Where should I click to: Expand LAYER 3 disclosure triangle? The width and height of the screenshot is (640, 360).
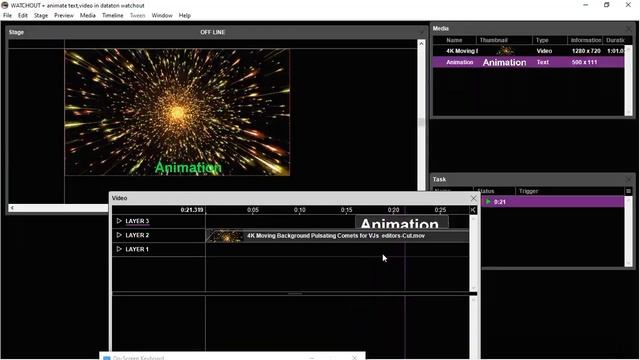119,221
